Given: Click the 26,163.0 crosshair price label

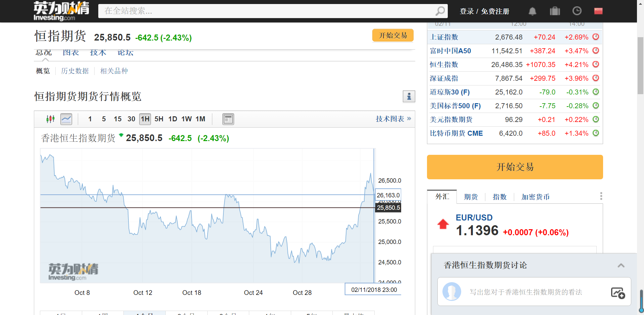Looking at the screenshot, I should point(388,195).
